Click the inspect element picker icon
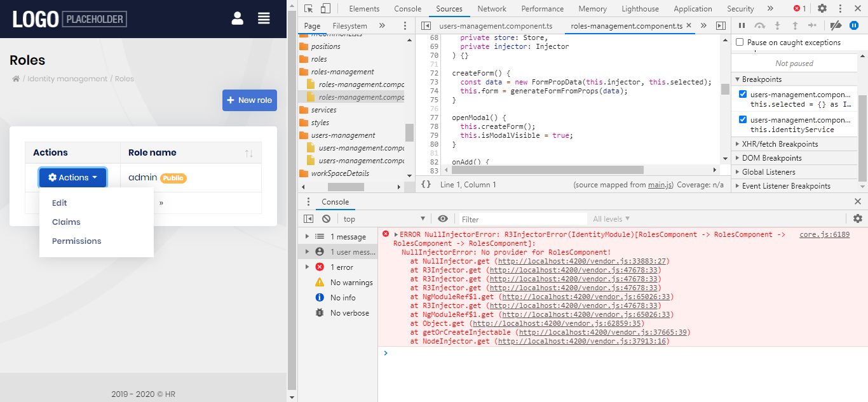 [x=308, y=8]
